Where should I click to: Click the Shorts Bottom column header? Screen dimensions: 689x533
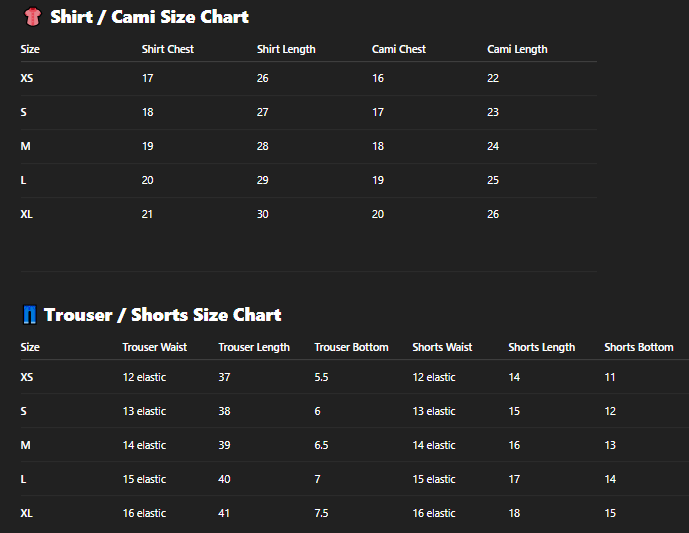coord(639,347)
